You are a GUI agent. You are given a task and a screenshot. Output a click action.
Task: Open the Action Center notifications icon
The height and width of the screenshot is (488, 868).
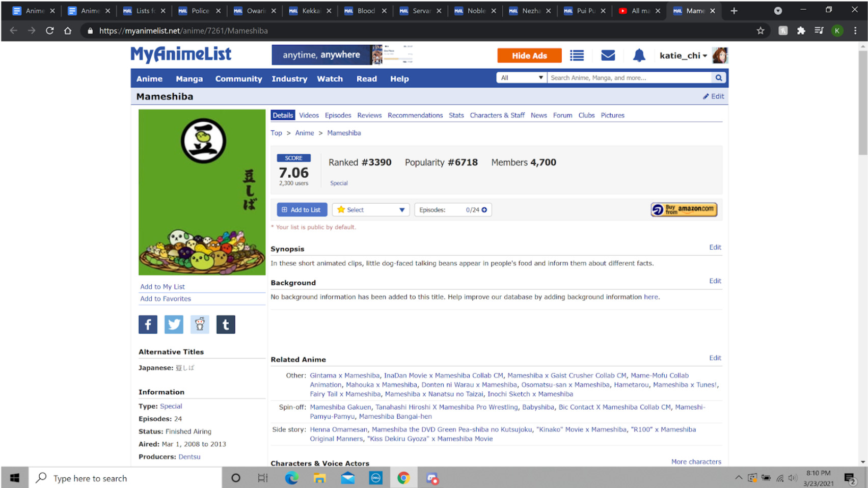(x=850, y=478)
